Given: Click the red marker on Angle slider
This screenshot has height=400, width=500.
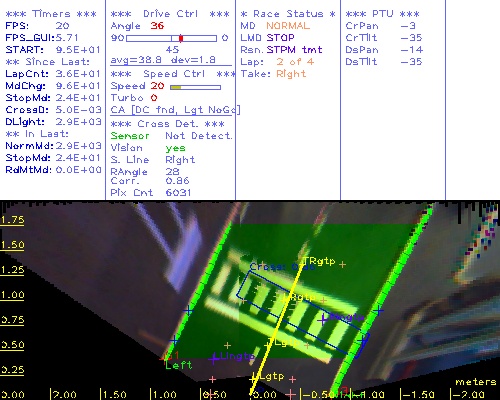Looking at the screenshot, I should [x=181, y=38].
